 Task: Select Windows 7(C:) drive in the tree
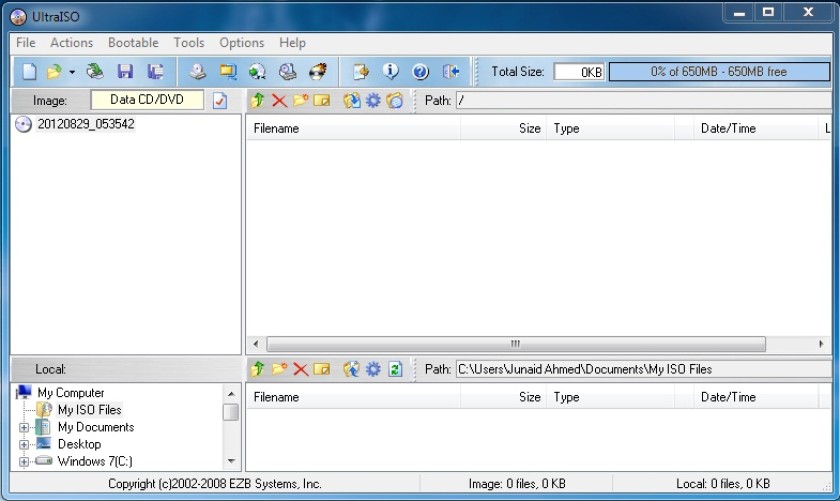coord(95,461)
